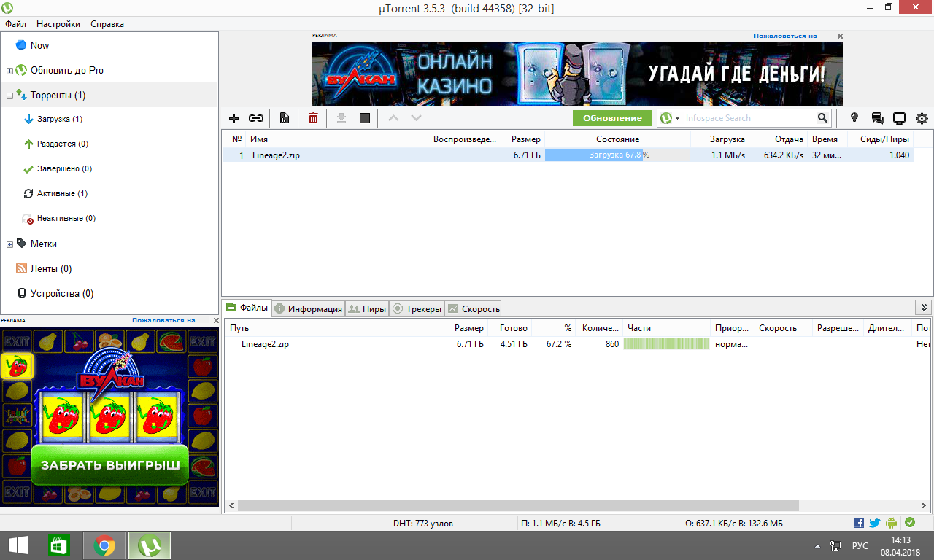The width and height of the screenshot is (934, 560).
Task: Click the Add Torrent from URL link icon
Action: pos(256,118)
